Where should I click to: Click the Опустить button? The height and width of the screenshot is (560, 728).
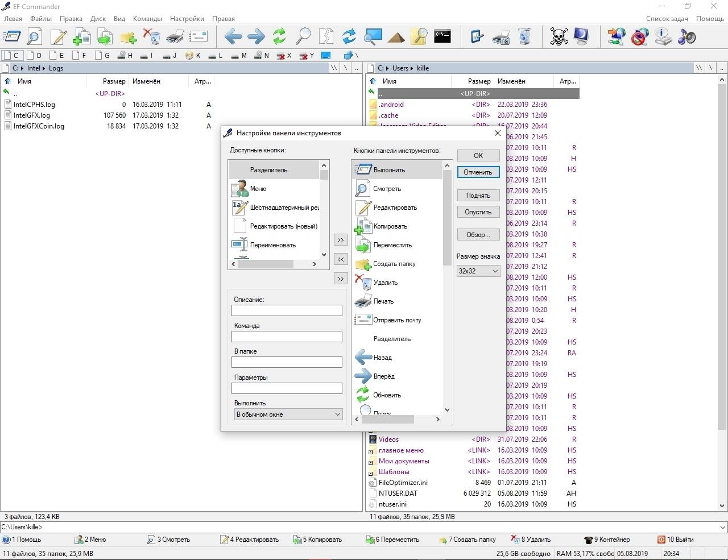click(478, 211)
